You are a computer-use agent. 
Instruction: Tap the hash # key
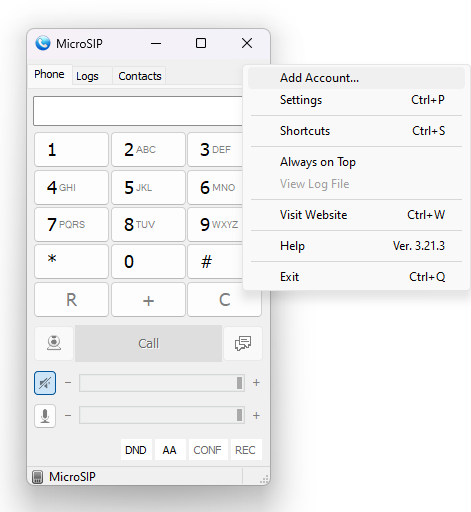pos(215,262)
